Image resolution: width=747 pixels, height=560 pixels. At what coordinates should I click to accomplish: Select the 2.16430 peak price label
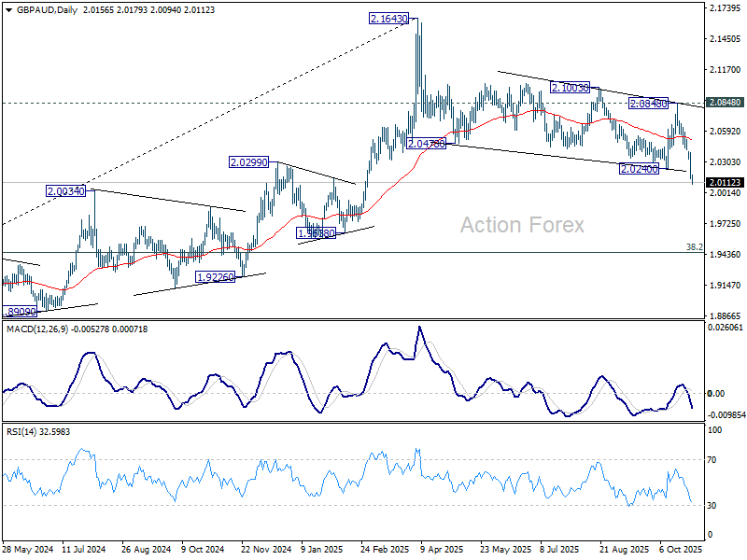point(387,18)
